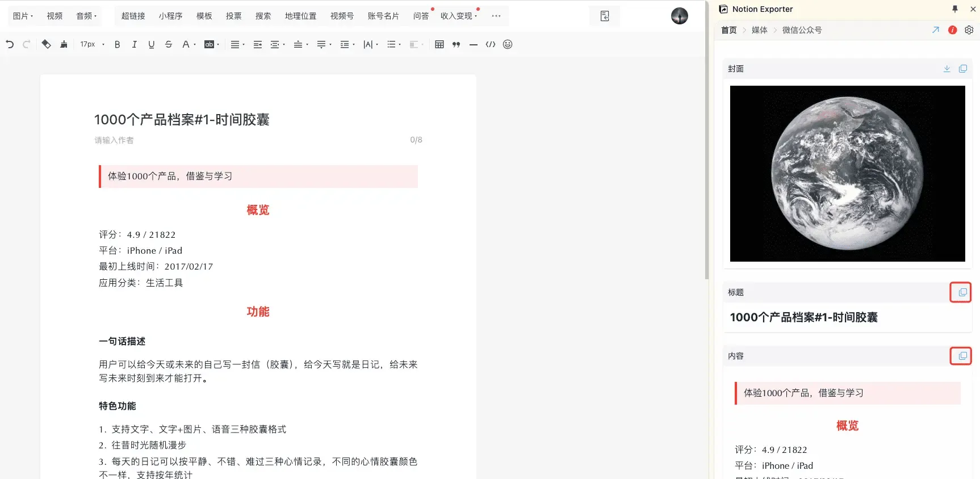Image resolution: width=980 pixels, height=479 pixels.
Task: Click the document outline icon in the top bar
Action: pos(605,16)
